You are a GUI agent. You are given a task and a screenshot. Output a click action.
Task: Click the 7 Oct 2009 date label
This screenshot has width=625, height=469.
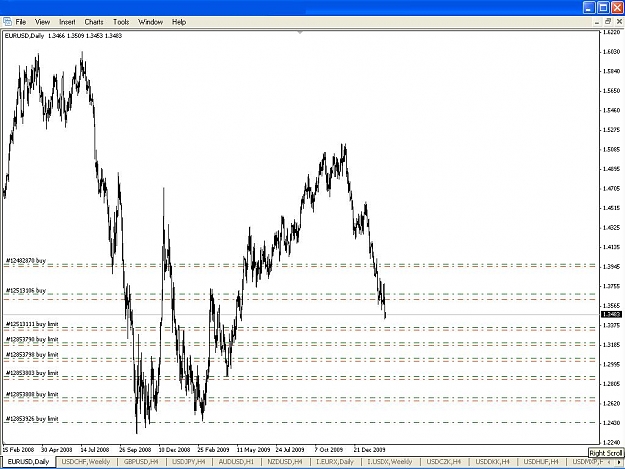[x=328, y=449]
